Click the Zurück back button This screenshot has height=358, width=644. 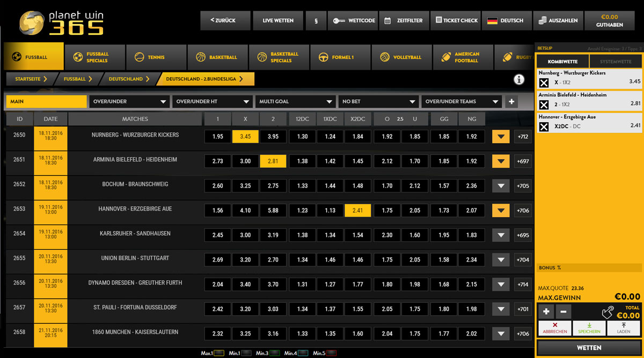click(225, 20)
